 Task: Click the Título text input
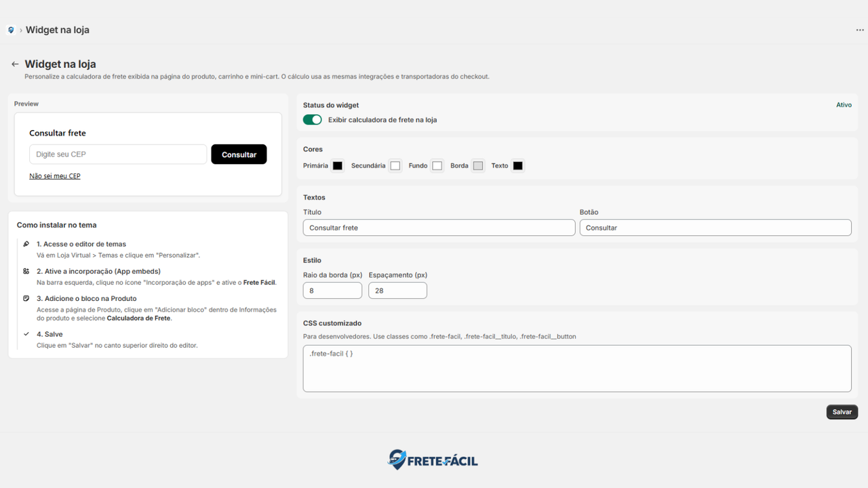click(439, 228)
